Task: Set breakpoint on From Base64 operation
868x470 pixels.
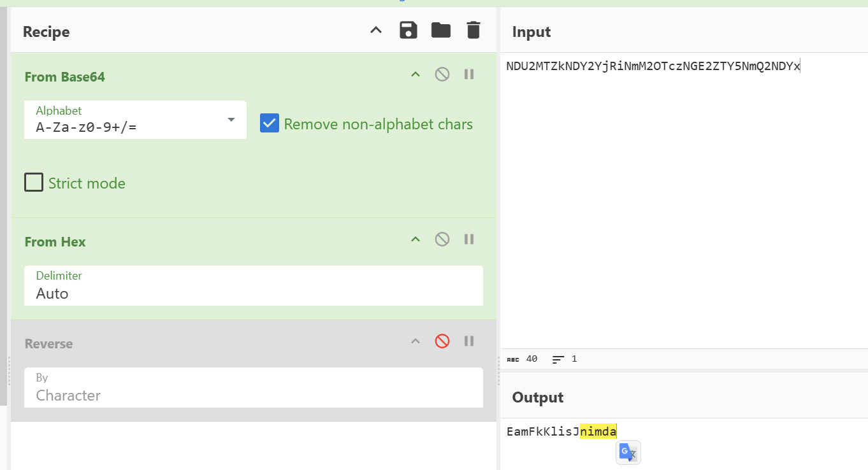Action: click(x=469, y=75)
